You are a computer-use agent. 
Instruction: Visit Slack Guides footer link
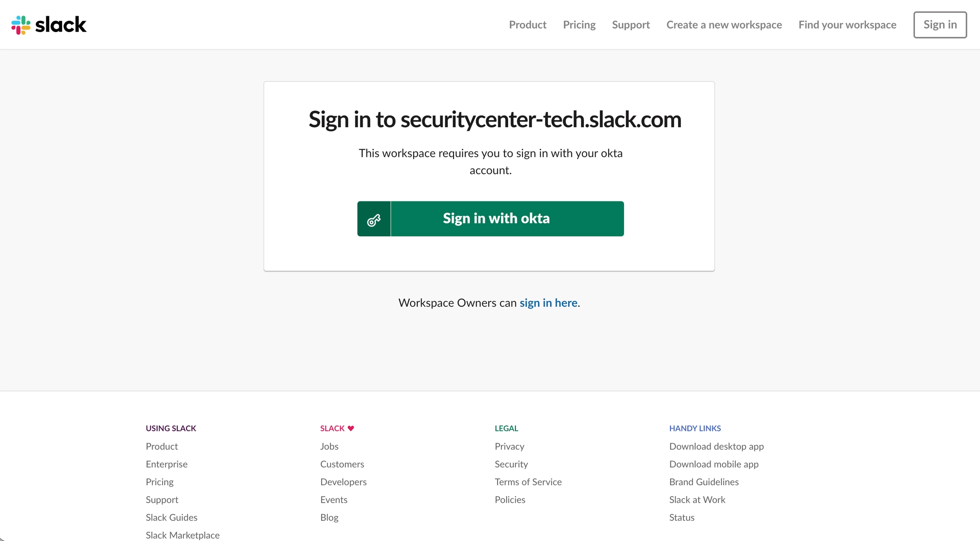171,517
